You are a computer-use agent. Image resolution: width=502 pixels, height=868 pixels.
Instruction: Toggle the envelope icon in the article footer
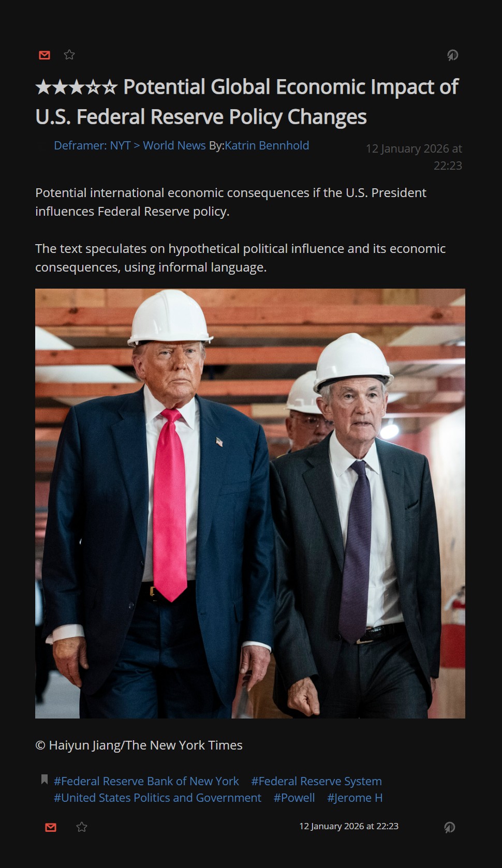point(51,827)
